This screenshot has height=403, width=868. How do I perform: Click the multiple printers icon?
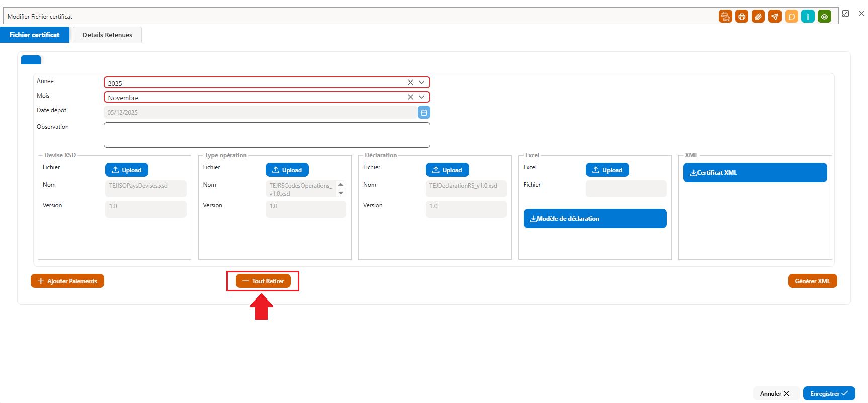[x=725, y=17]
